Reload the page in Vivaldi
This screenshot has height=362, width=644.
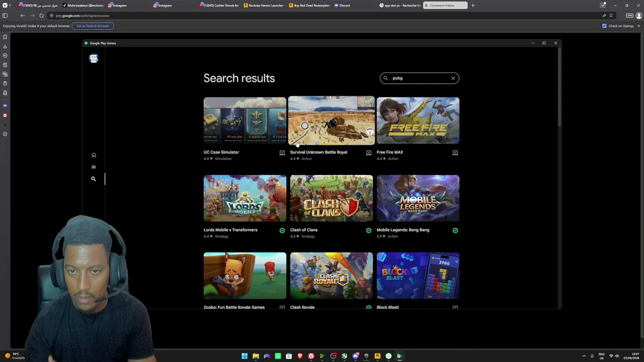[41, 16]
